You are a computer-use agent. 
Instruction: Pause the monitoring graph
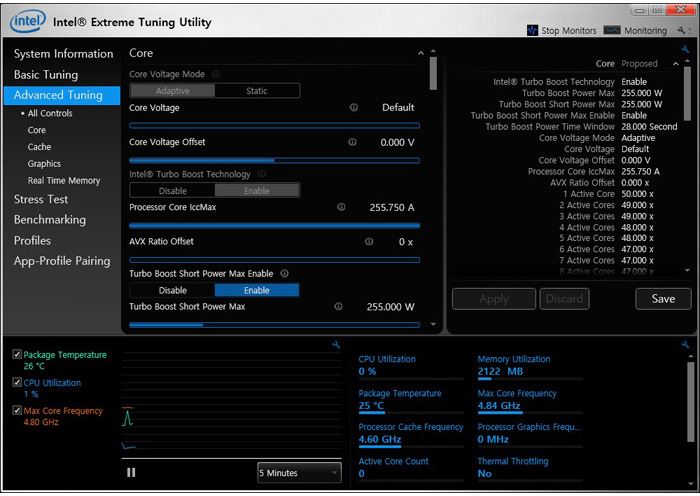pyautogui.click(x=131, y=473)
